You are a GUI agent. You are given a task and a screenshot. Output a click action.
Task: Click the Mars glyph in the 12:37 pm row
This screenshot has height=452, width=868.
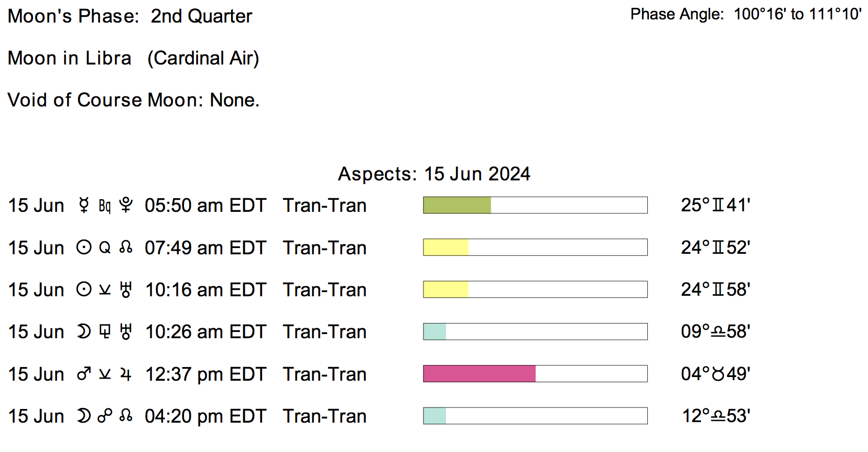pos(84,374)
